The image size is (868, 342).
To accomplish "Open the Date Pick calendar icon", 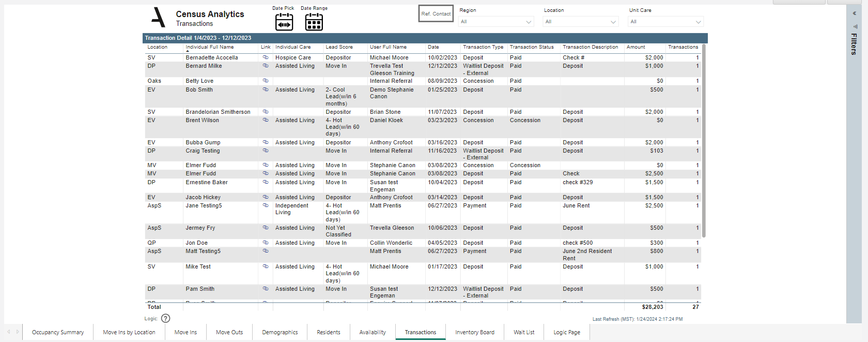I will click(x=284, y=22).
